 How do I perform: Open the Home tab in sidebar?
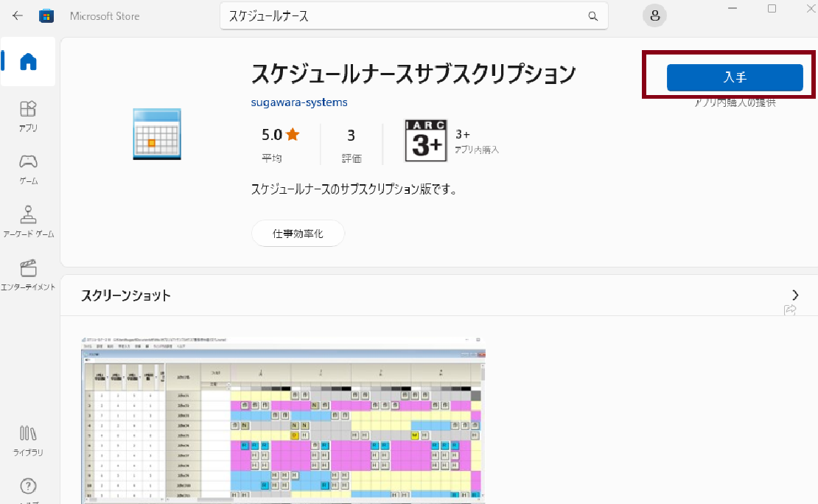[x=28, y=62]
